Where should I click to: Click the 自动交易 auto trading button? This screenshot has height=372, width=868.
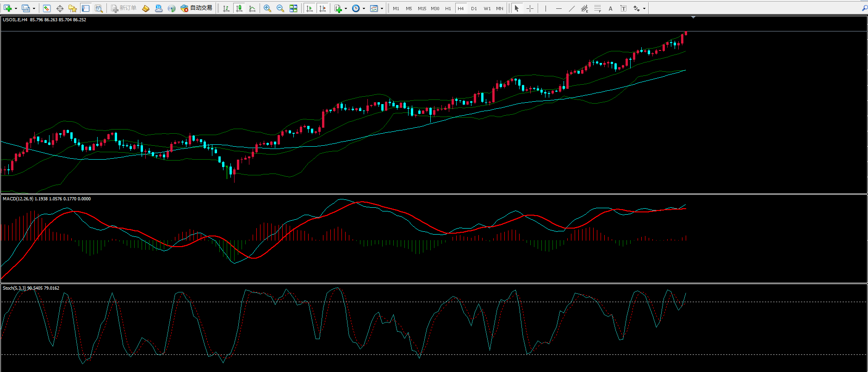197,8
